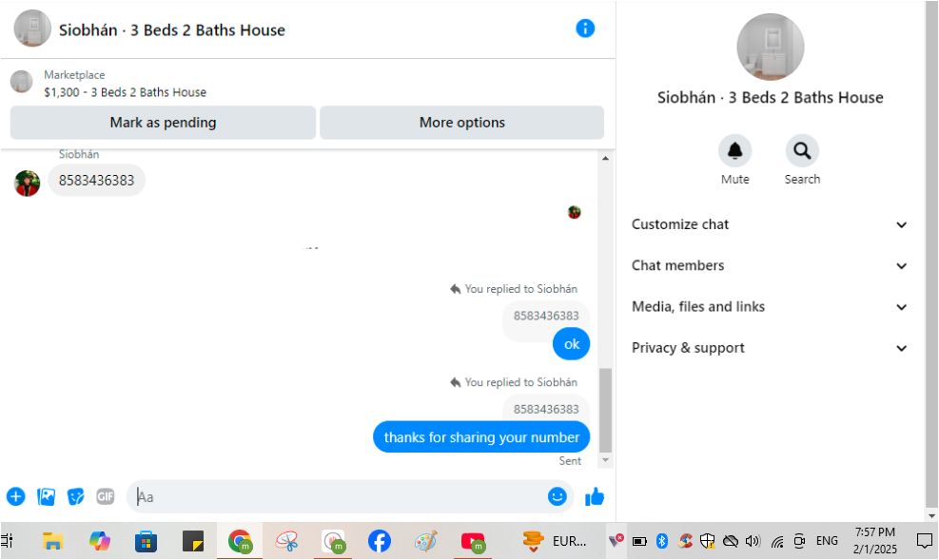939x560 pixels.
Task: Choose a sticker icon
Action: click(75, 496)
